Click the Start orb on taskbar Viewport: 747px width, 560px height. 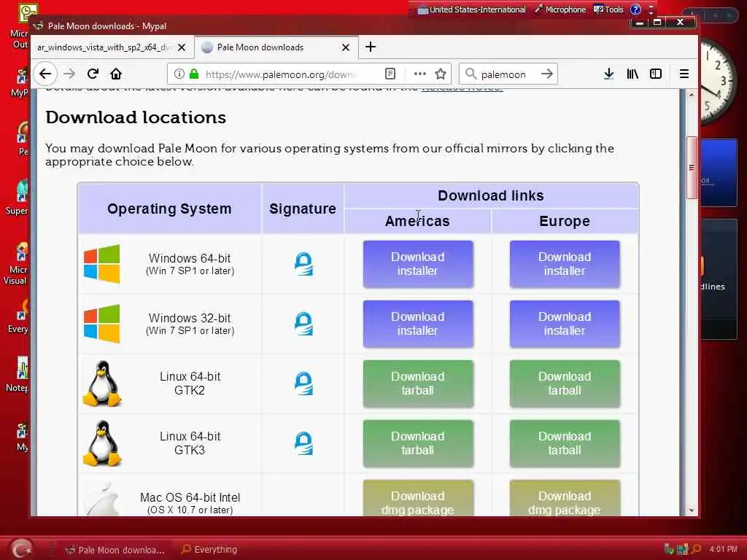click(x=21, y=549)
